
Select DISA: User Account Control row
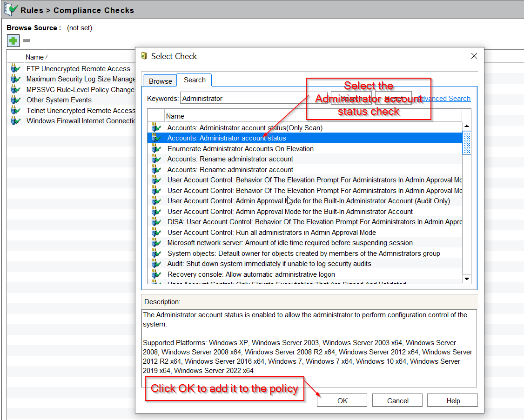click(x=305, y=222)
